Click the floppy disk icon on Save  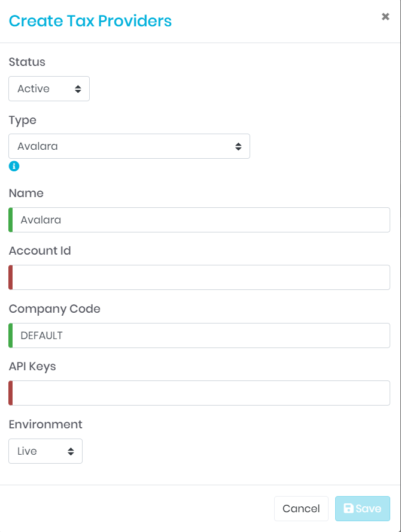(348, 509)
